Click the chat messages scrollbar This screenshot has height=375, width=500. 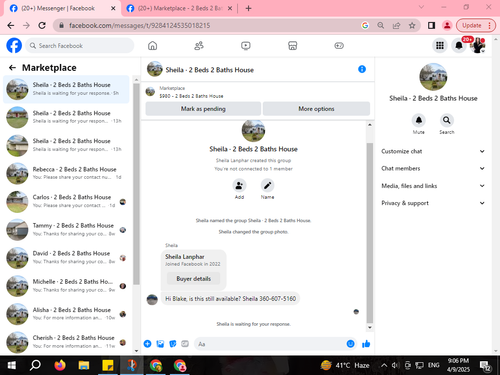pyautogui.click(x=370, y=233)
